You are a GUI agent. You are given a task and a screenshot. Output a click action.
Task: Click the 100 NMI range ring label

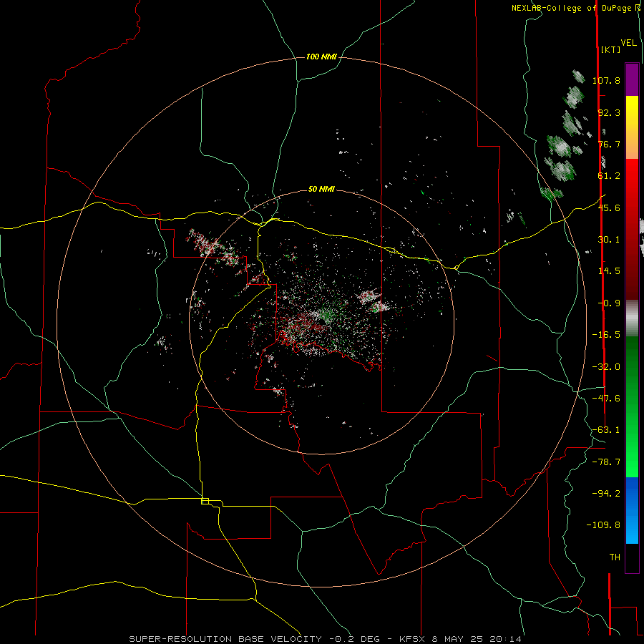click(x=321, y=57)
